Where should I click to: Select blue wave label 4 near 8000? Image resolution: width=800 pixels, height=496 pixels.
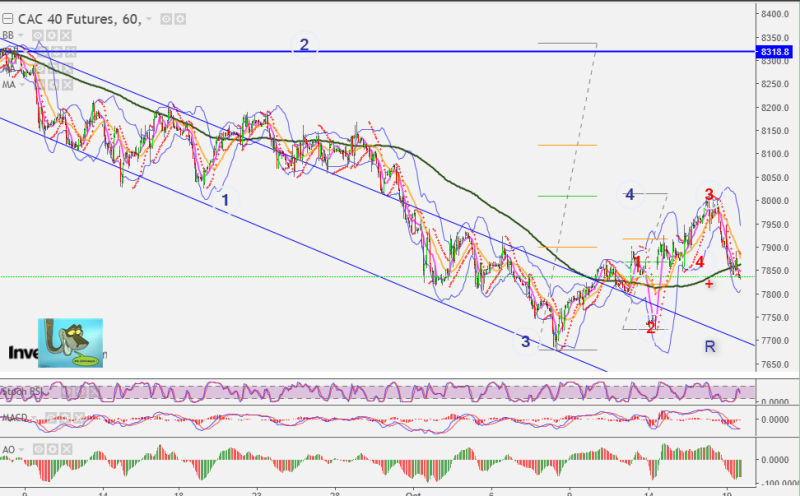pos(630,194)
